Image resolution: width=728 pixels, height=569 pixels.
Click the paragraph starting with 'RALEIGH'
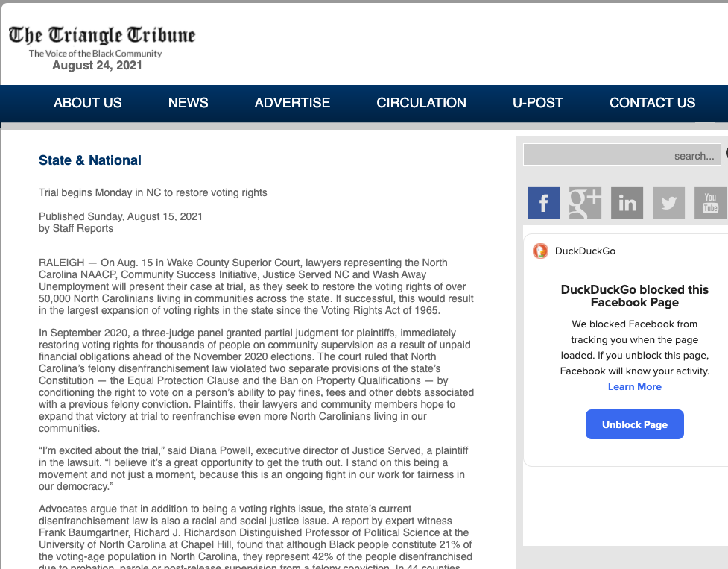[x=256, y=286]
